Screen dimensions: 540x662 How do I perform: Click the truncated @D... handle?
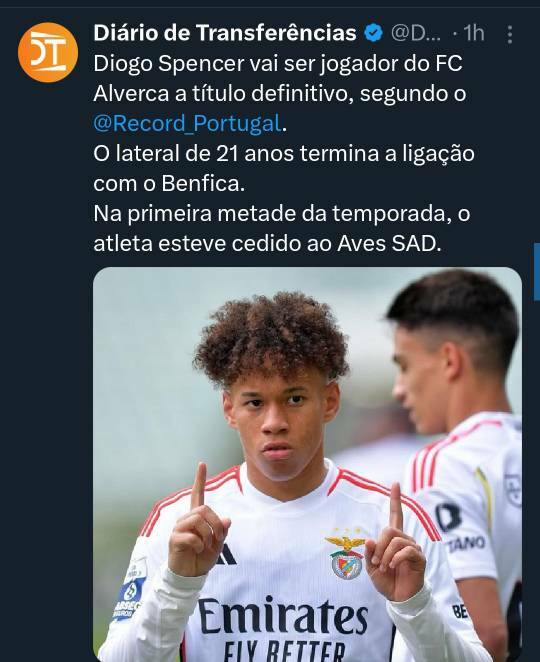pos(416,33)
